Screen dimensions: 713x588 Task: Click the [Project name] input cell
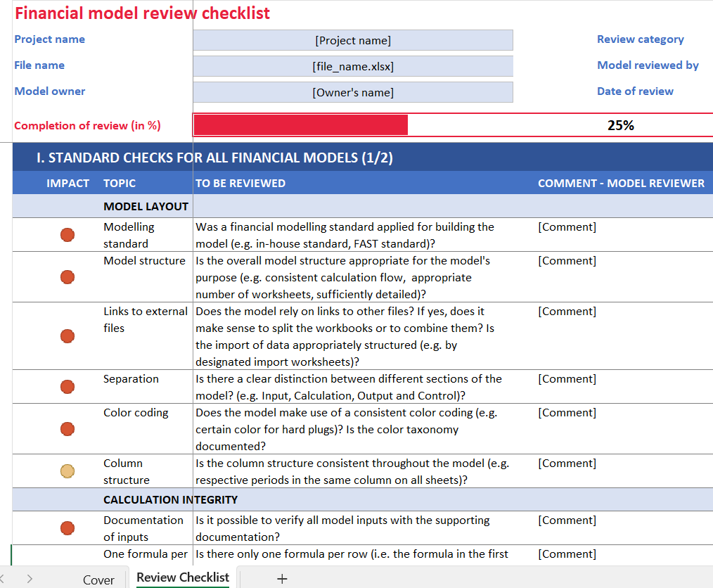pos(353,41)
